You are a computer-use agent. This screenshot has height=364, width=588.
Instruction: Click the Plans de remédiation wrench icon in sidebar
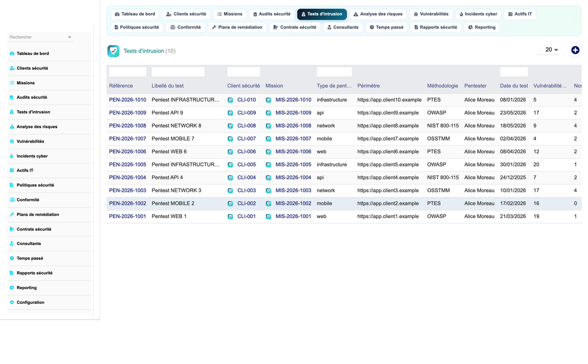12,215
